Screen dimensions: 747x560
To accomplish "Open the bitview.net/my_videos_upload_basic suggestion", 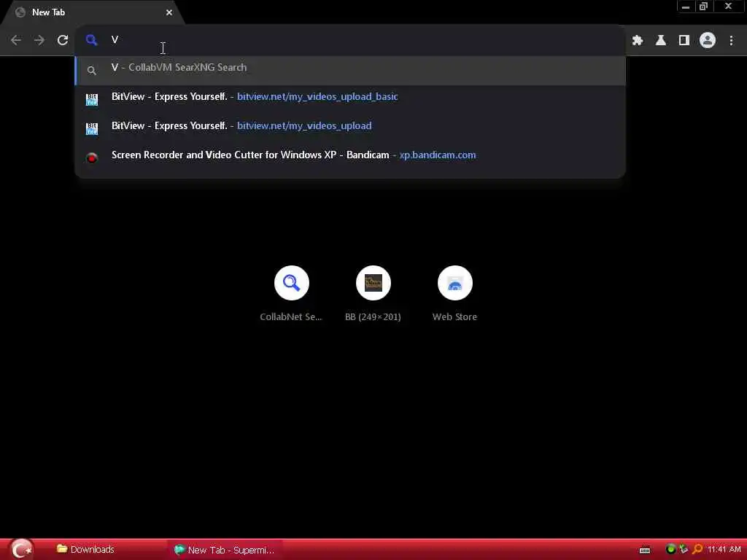I will coord(350,99).
